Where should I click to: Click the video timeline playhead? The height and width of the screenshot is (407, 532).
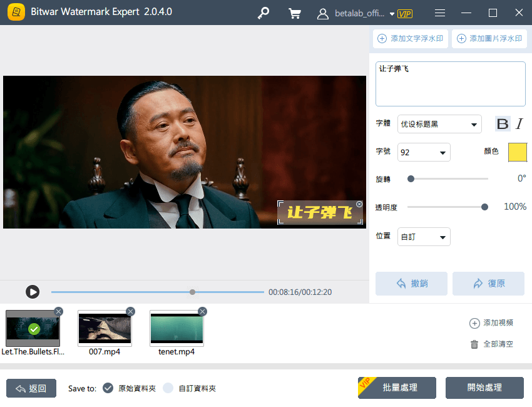(192, 292)
